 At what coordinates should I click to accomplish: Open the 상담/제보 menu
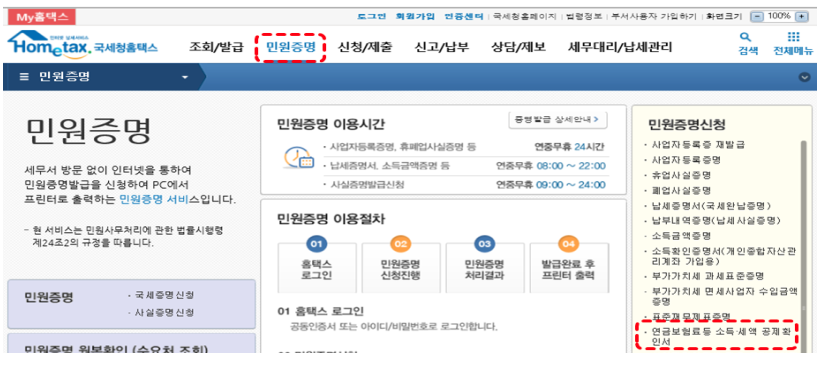(518, 47)
